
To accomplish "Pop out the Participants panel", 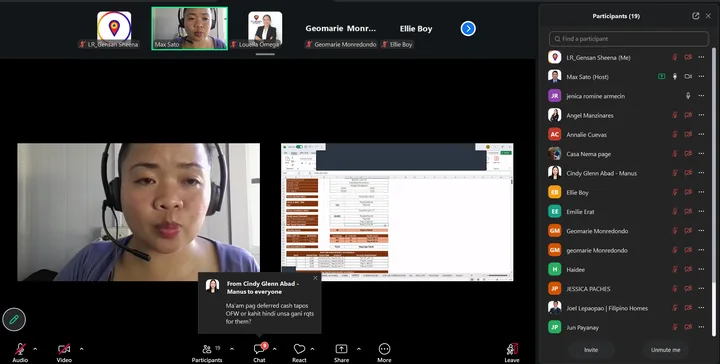I will (696, 16).
